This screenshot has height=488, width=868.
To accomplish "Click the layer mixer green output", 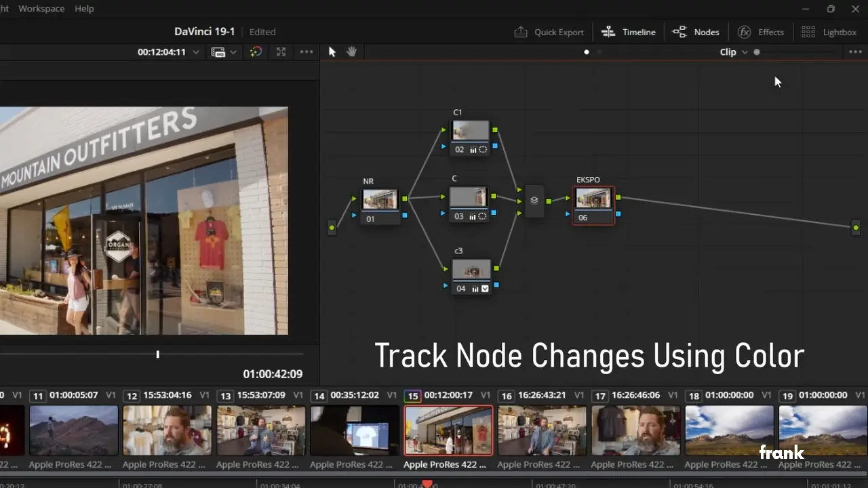I will point(549,201).
